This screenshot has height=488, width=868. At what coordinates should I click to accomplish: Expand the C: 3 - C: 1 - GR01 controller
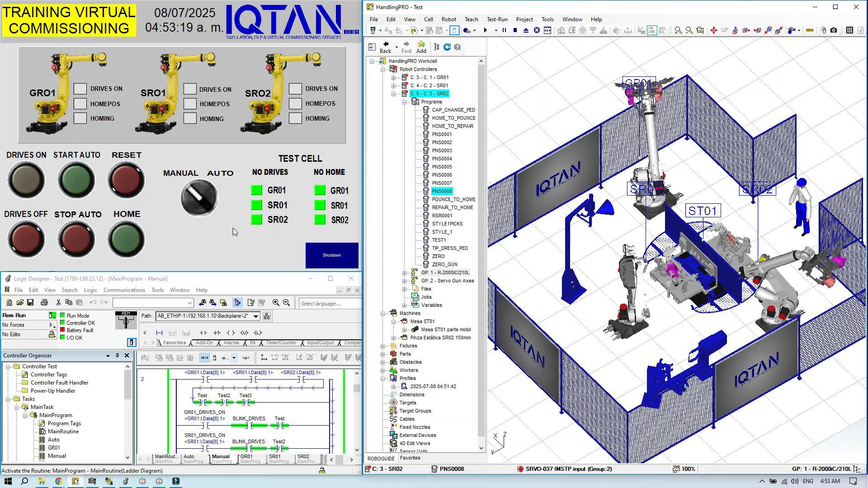point(393,77)
